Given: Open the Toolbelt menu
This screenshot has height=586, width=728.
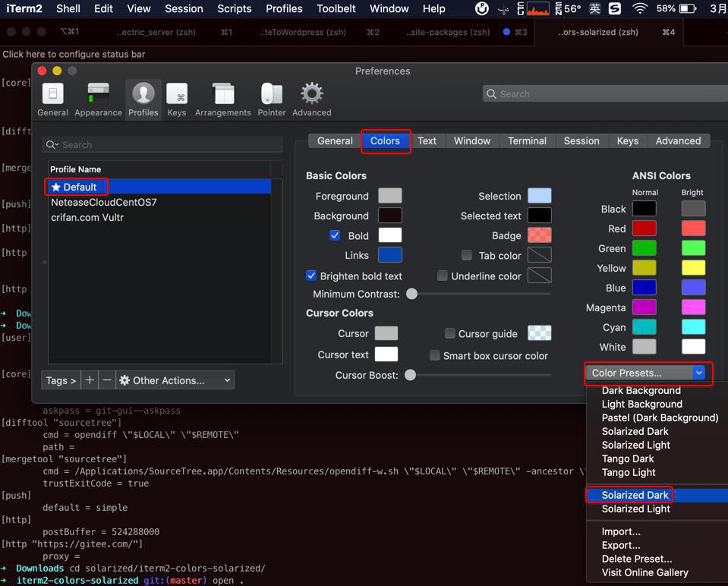Looking at the screenshot, I should point(336,8).
